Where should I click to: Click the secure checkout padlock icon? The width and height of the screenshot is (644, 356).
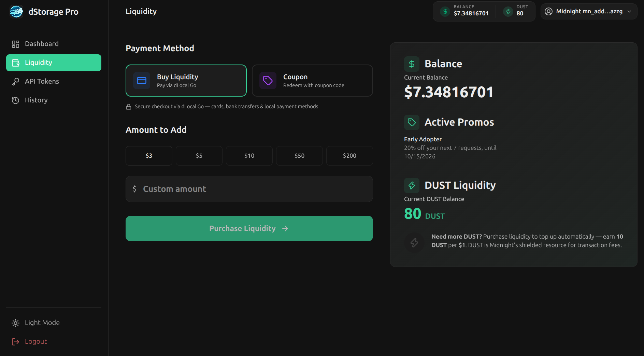(129, 107)
